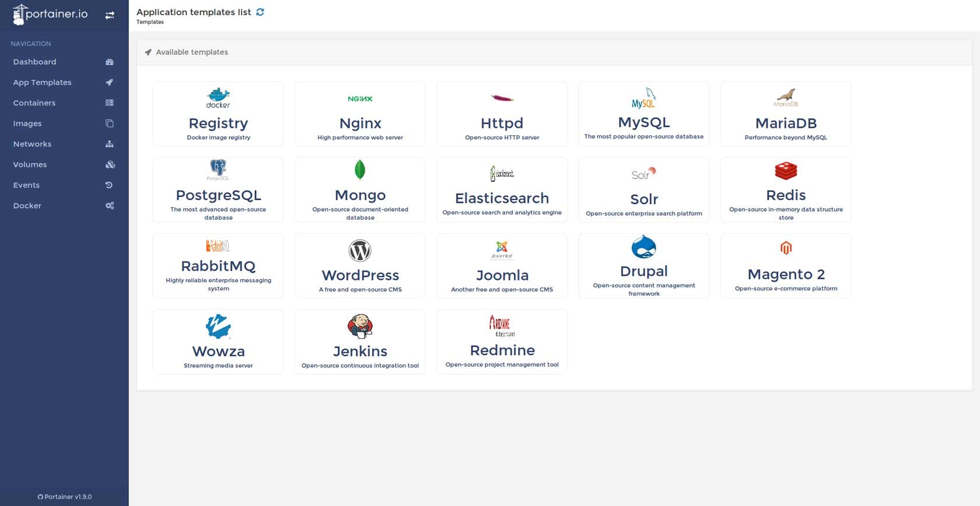
Task: Click the Jenkins butler logo
Action: (x=360, y=326)
